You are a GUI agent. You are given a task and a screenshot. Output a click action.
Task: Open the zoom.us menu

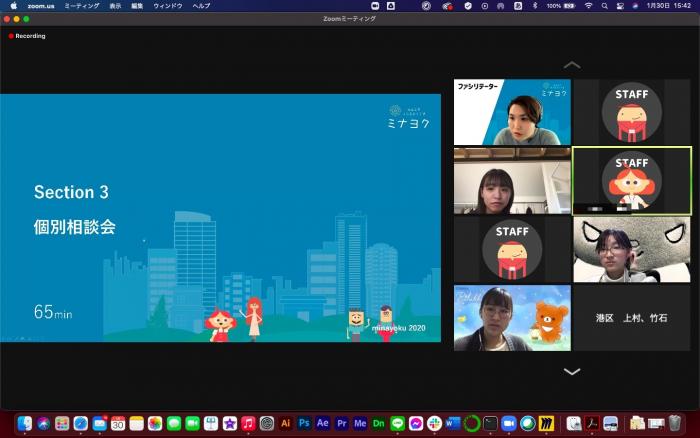(41, 6)
